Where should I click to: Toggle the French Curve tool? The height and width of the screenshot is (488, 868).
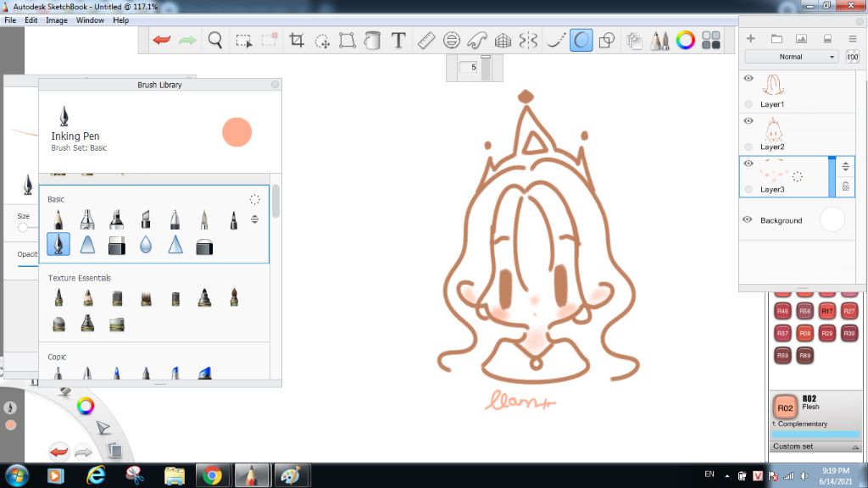click(476, 41)
